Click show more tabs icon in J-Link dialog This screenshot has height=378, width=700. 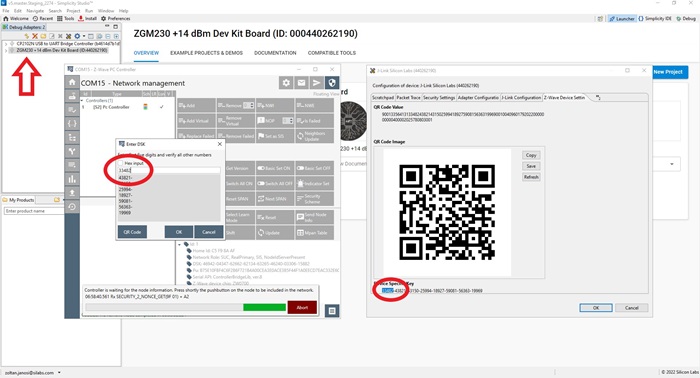click(x=598, y=97)
